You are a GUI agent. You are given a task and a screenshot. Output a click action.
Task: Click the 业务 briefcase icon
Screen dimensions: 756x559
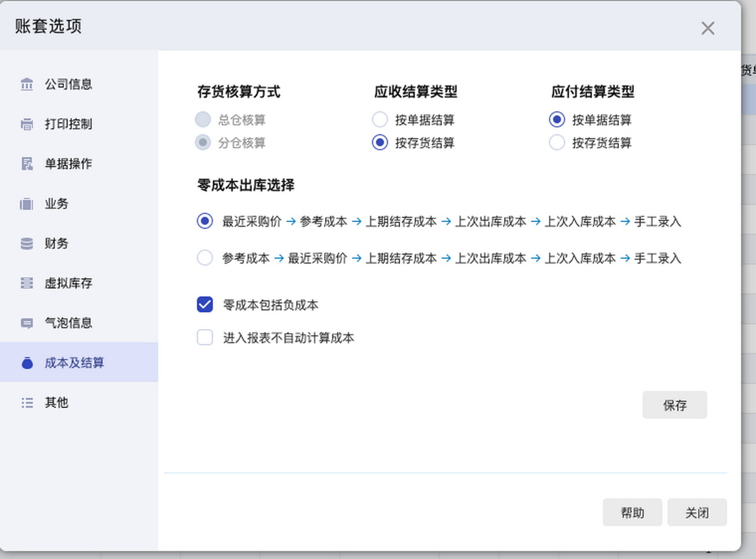(27, 204)
